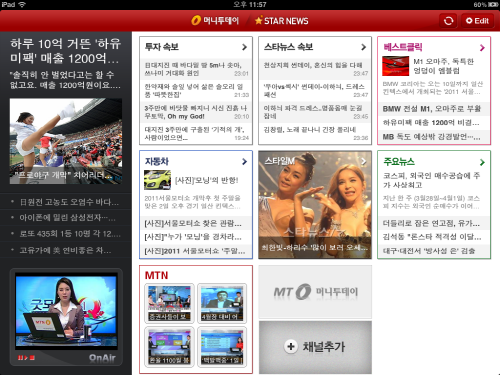Open the cheerleader baseball photo

tap(66, 141)
